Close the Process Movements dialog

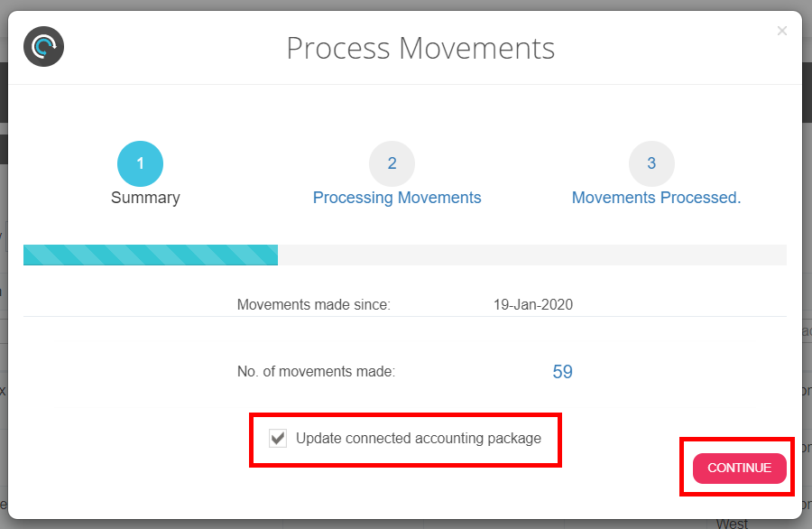click(x=781, y=32)
